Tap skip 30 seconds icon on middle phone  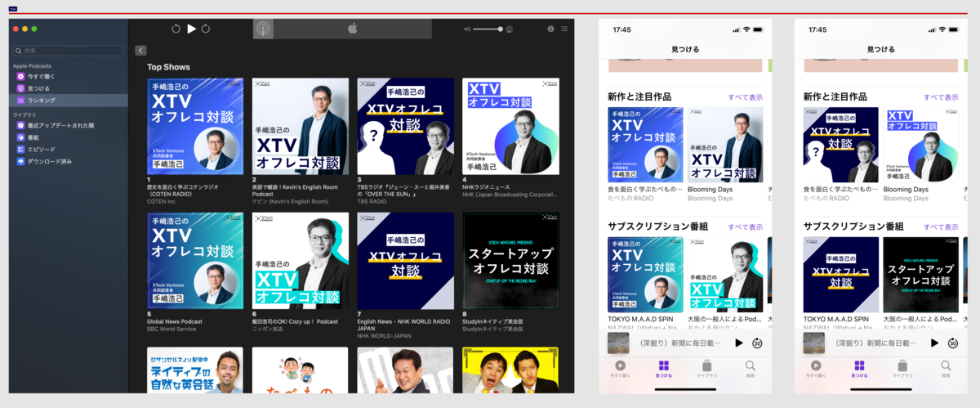757,343
